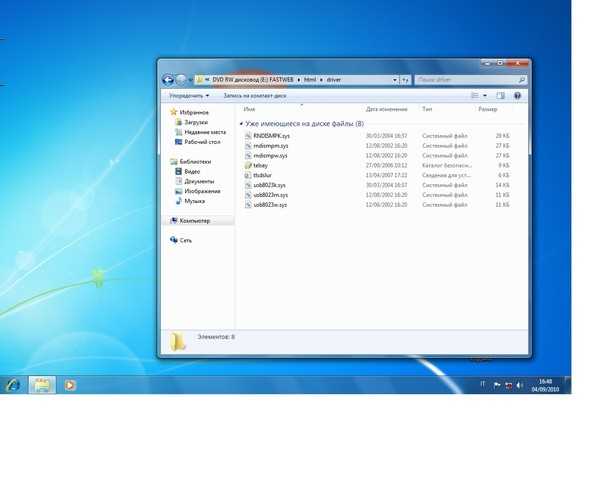Select file rndismpw.sys
Image resolution: width=600 pixels, height=480 pixels.
tap(270, 156)
